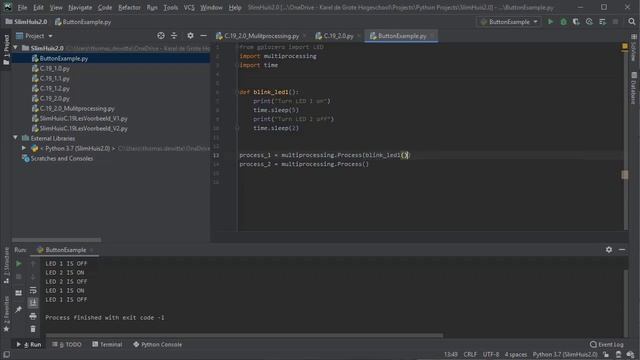Open Project panel gear settings
Image resolution: width=640 pixels, height=360 pixels.
pyautogui.click(x=190, y=36)
